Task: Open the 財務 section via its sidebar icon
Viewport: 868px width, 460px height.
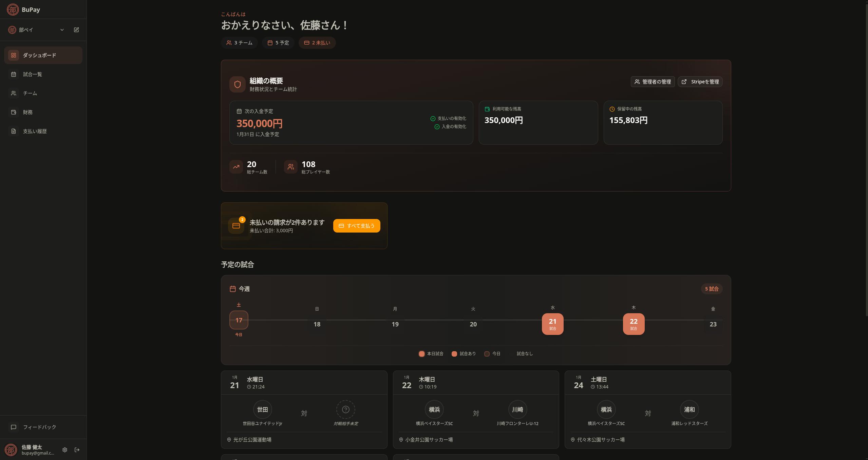Action: pyautogui.click(x=14, y=112)
